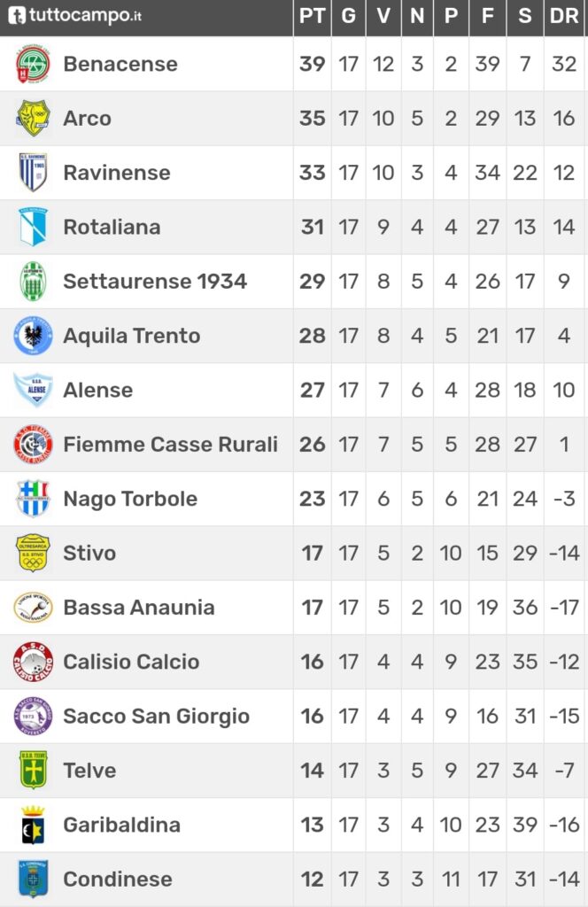Select the Fiemme Casse Rurali crest

pos(33,445)
